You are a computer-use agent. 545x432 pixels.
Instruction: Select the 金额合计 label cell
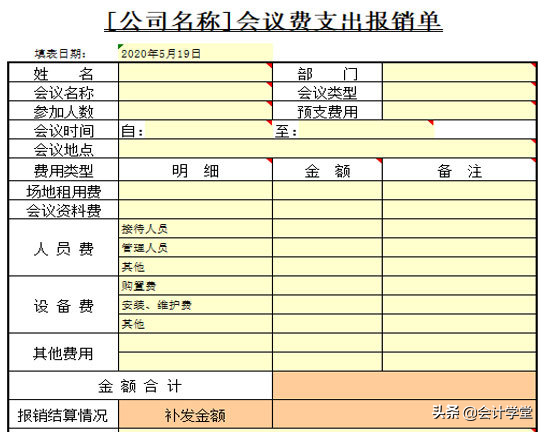click(x=140, y=386)
